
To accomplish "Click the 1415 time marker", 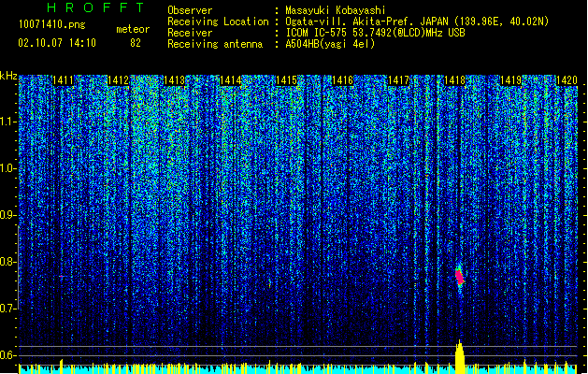I will pos(286,80).
